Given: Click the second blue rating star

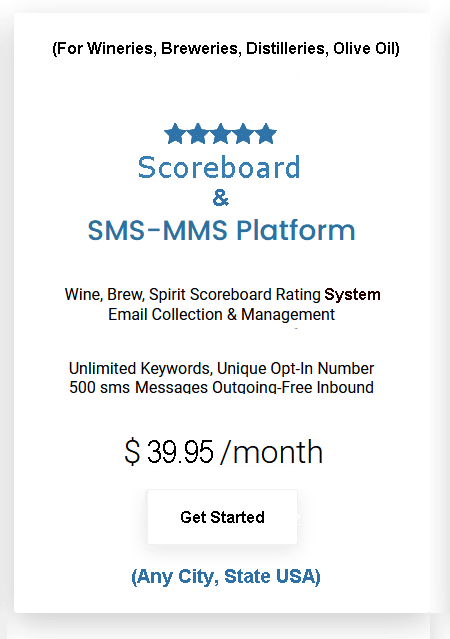Looking at the screenshot, I should pos(198,134).
